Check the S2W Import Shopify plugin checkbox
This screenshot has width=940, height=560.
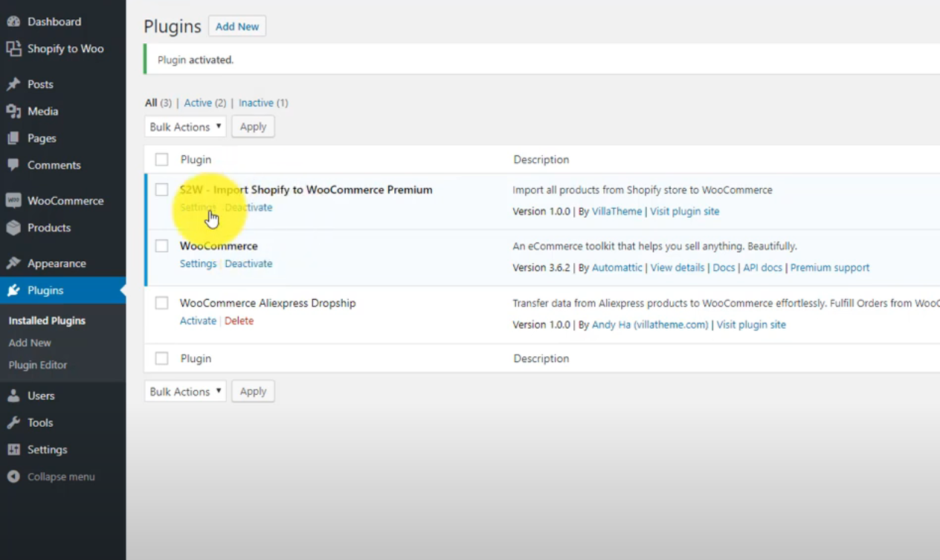[161, 190]
